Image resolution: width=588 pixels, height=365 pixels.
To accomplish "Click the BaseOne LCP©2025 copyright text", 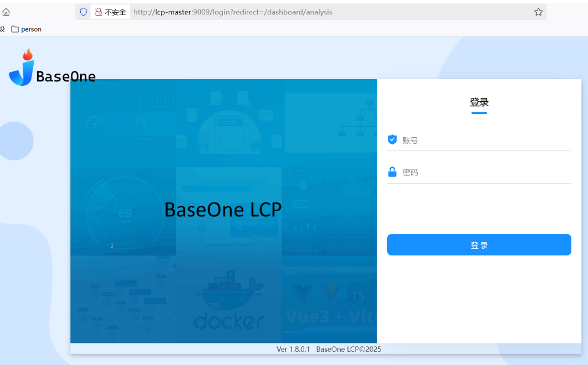I will [348, 349].
